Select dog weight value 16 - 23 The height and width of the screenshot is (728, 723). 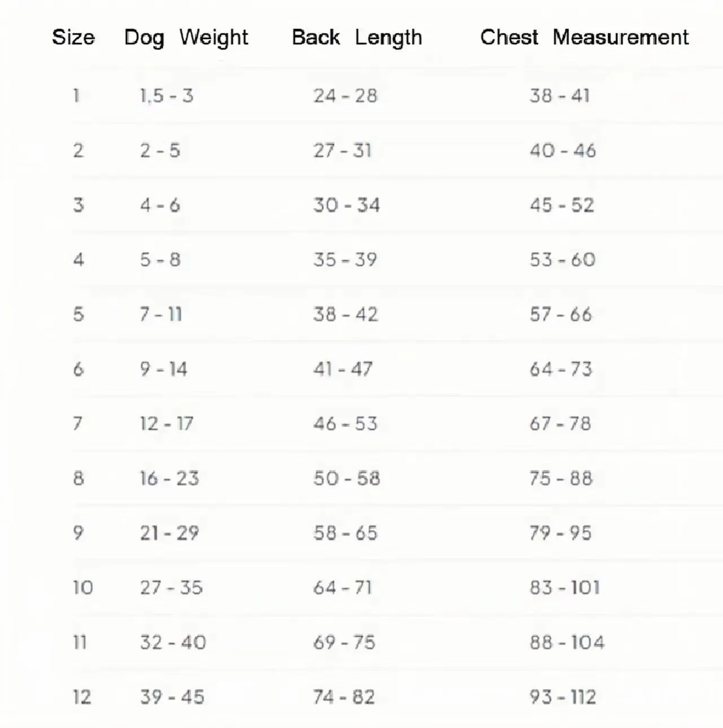(x=169, y=478)
